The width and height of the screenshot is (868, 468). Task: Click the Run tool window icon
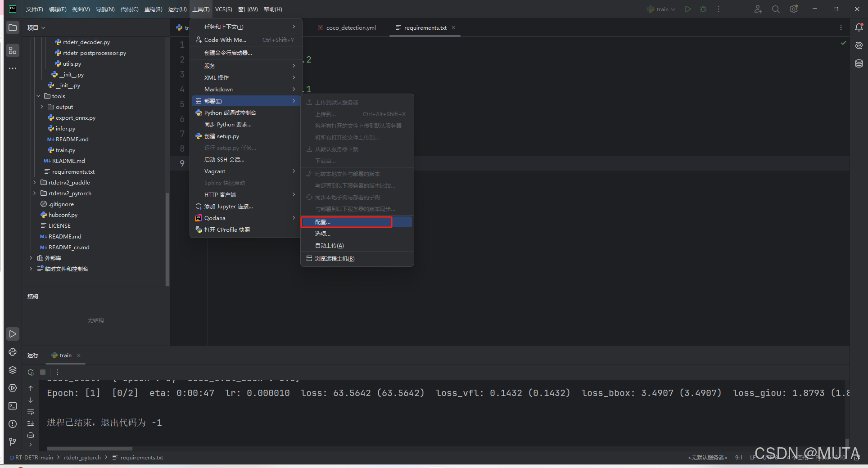click(13, 334)
